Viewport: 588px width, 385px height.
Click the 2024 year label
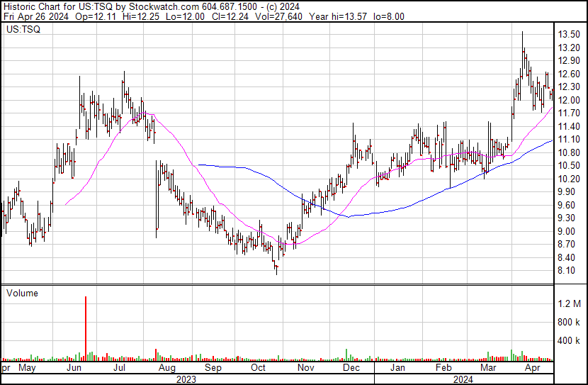tap(464, 379)
